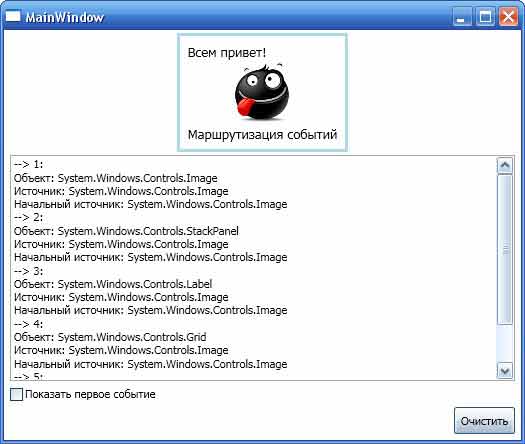Screen dimensions: 525x444
Task: Click the vertical scrollbar thumb
Action: pyautogui.click(x=505, y=249)
